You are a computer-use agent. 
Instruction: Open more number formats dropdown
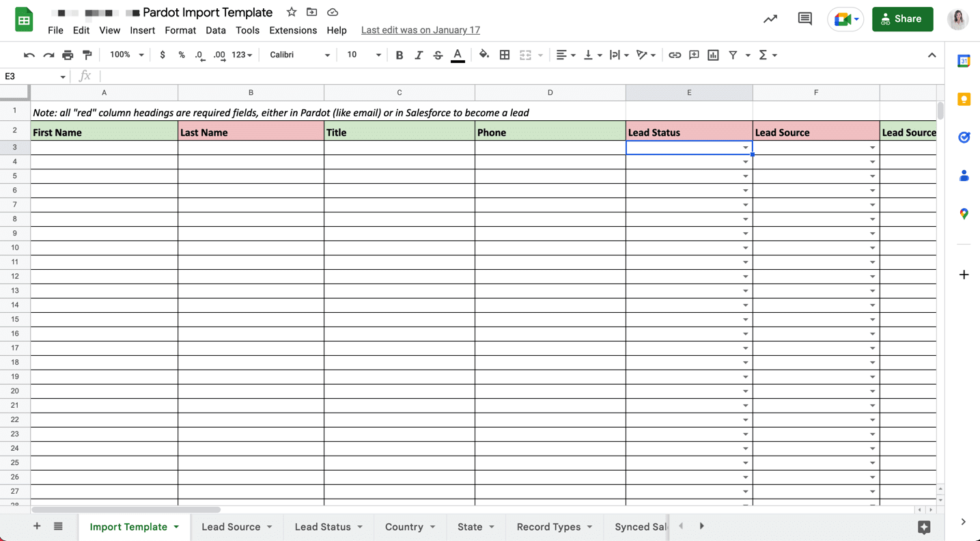pyautogui.click(x=242, y=55)
